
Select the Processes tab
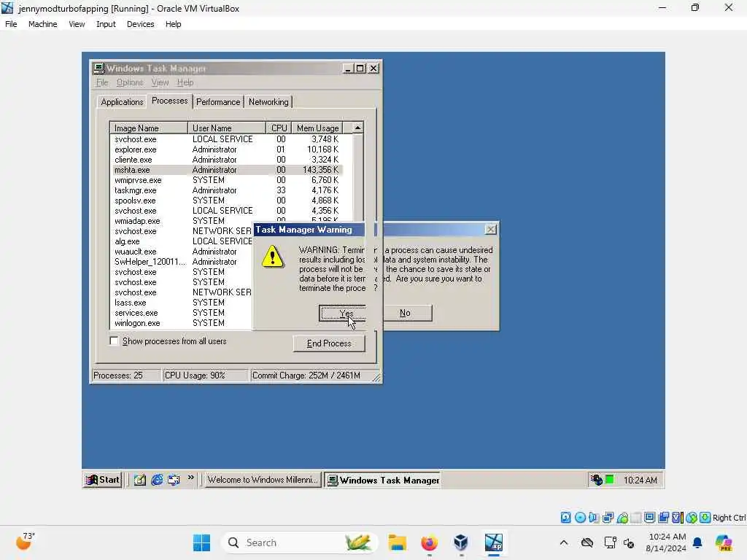click(169, 101)
